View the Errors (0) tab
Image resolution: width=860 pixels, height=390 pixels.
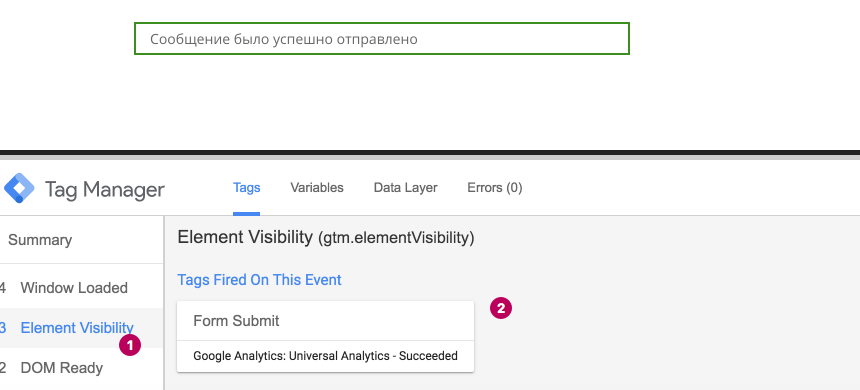click(x=495, y=188)
